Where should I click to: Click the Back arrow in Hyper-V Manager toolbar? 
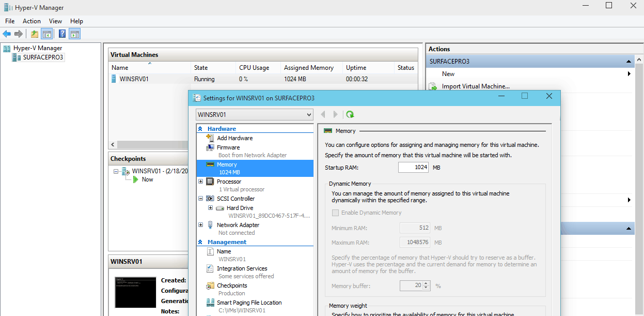[x=7, y=34]
